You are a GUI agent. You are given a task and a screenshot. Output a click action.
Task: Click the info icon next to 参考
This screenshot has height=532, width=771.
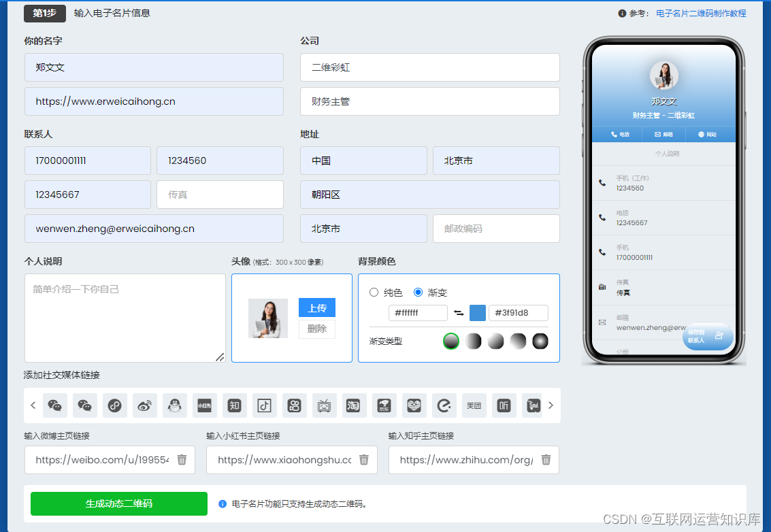622,14
